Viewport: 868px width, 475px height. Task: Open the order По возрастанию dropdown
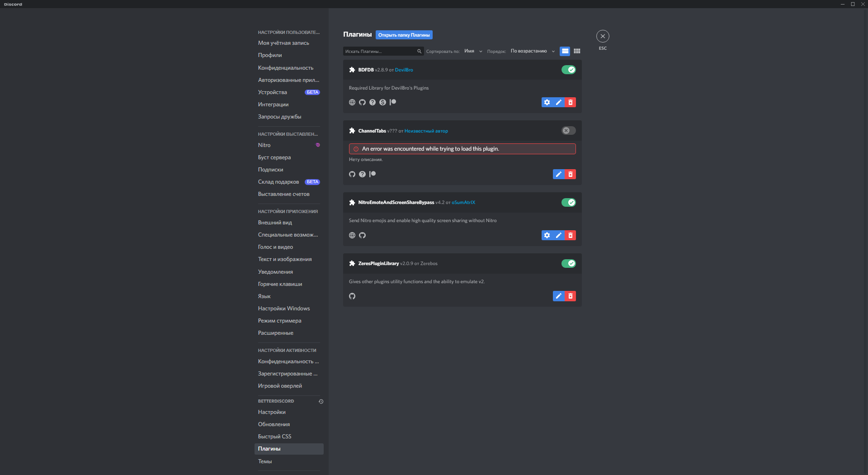533,51
